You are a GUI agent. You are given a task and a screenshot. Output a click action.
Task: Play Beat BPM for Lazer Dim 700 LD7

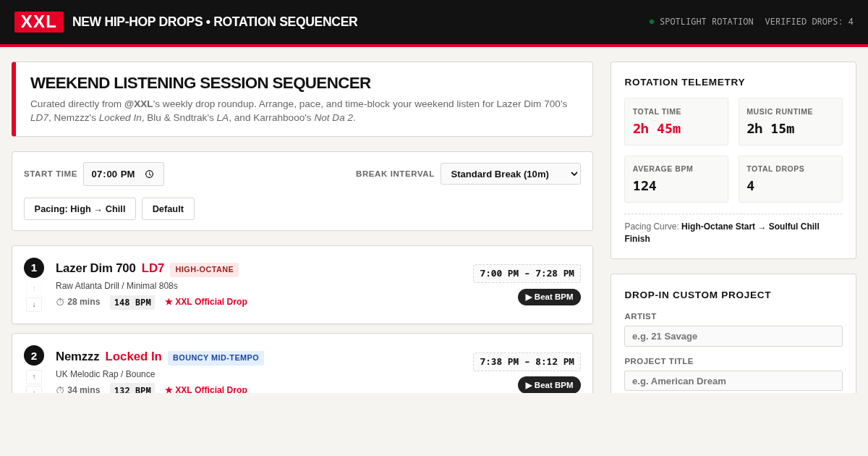(549, 297)
